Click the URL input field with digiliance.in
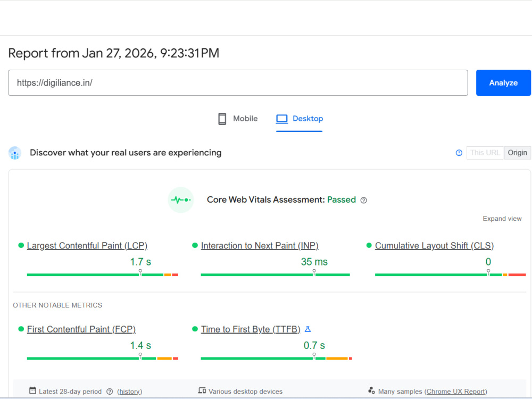Screen dimensions: 532x399 [x=238, y=83]
